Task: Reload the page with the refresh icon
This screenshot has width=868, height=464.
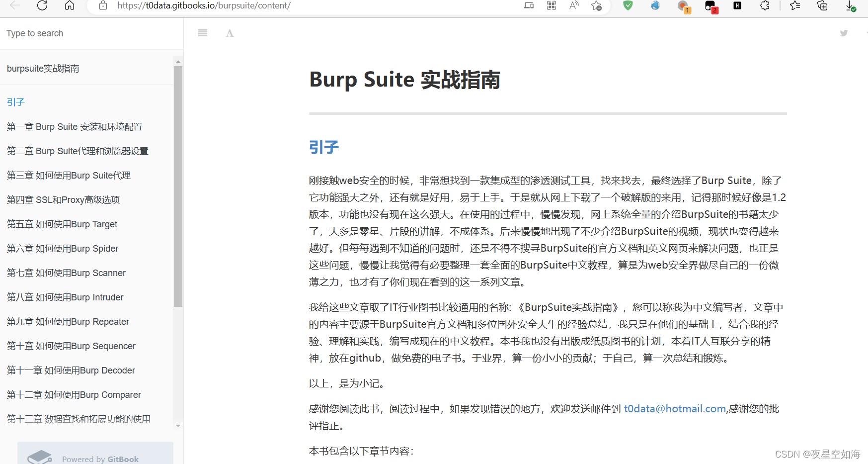Action: [x=42, y=5]
